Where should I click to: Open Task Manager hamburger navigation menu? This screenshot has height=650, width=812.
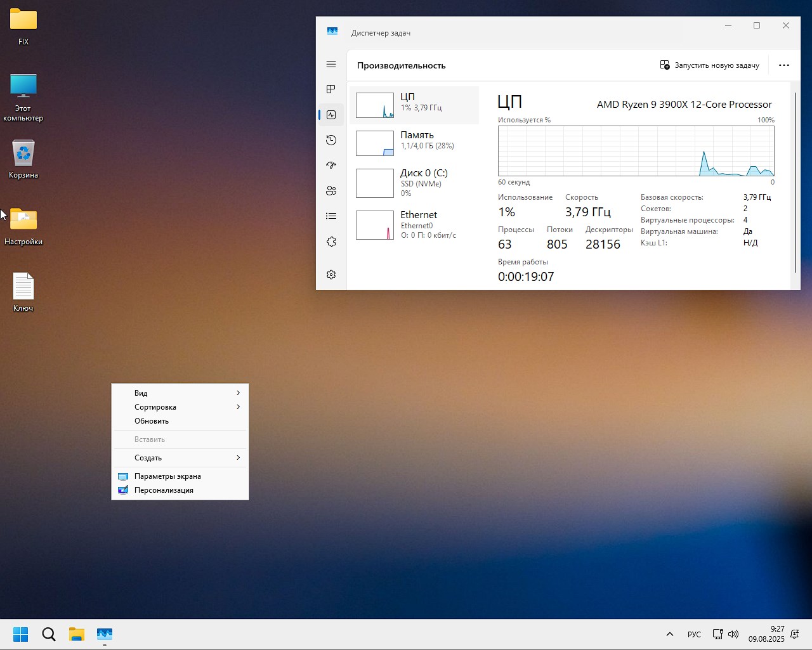pos(331,64)
